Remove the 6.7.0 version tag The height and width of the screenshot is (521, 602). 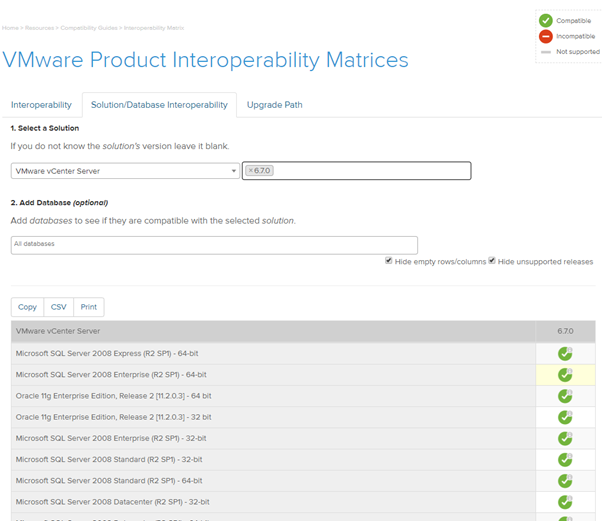point(251,170)
